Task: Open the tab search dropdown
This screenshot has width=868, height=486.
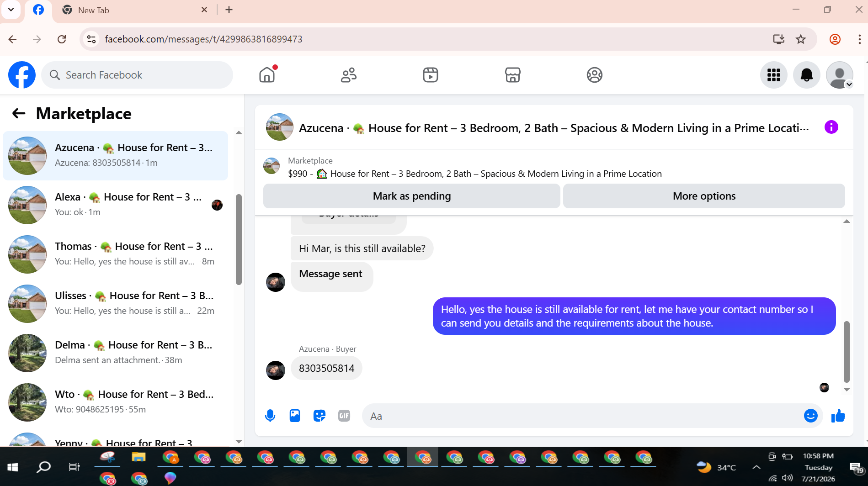Action: [x=11, y=10]
